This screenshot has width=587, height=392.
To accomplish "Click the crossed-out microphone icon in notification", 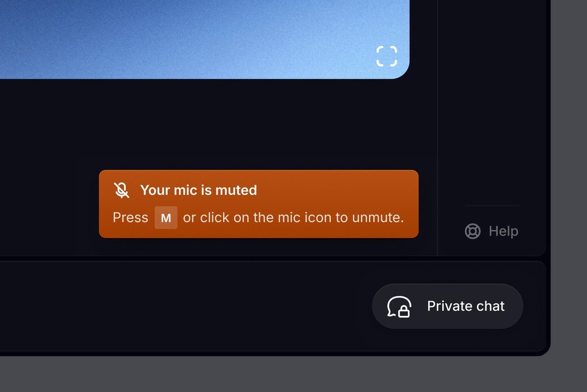I will click(122, 190).
